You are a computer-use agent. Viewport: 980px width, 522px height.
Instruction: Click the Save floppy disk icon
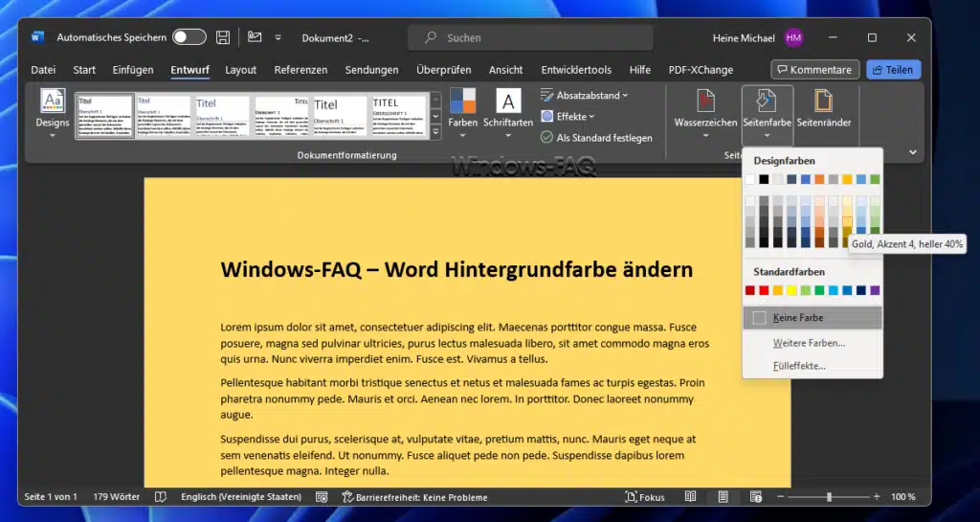pos(222,37)
